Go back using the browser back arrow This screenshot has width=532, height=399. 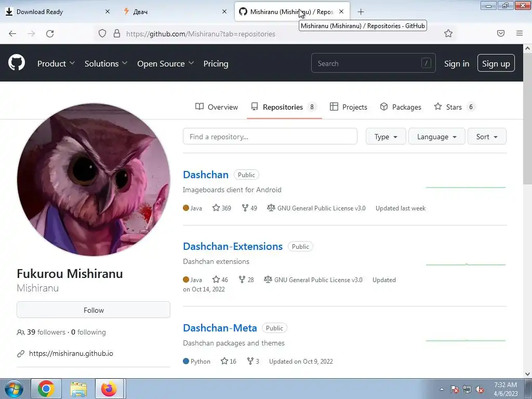(12, 34)
